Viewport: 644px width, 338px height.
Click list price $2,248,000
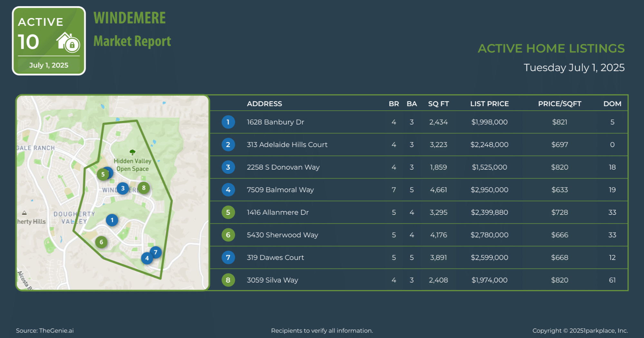pos(489,145)
